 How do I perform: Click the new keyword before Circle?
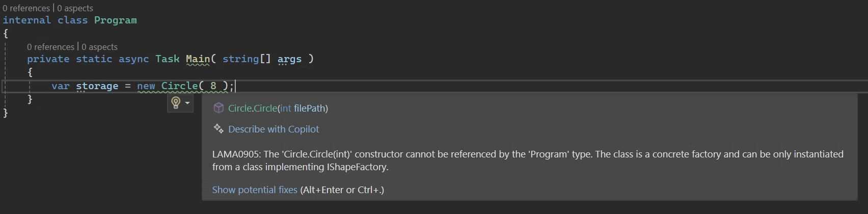pos(146,86)
